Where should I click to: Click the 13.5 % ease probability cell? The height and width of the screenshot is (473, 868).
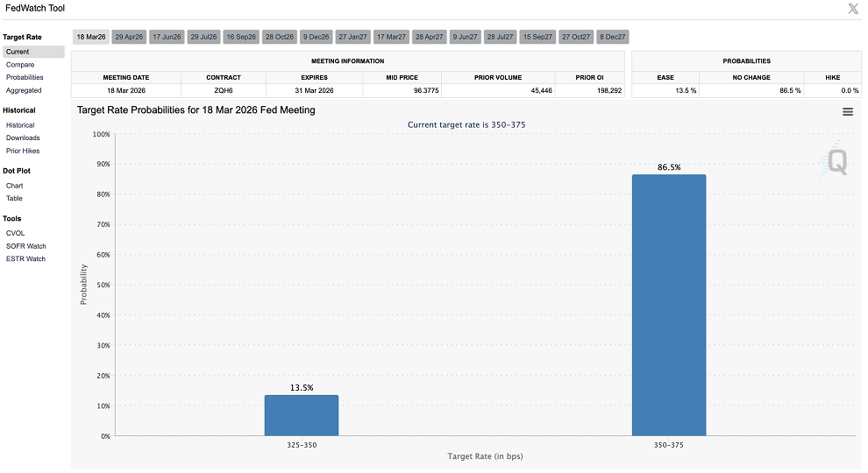tap(665, 90)
